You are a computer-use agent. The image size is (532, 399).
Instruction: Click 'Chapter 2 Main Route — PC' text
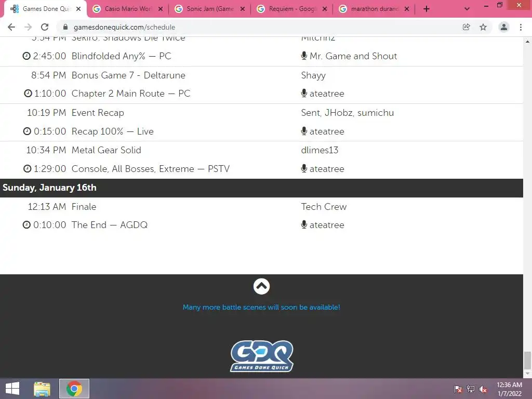pos(131,94)
